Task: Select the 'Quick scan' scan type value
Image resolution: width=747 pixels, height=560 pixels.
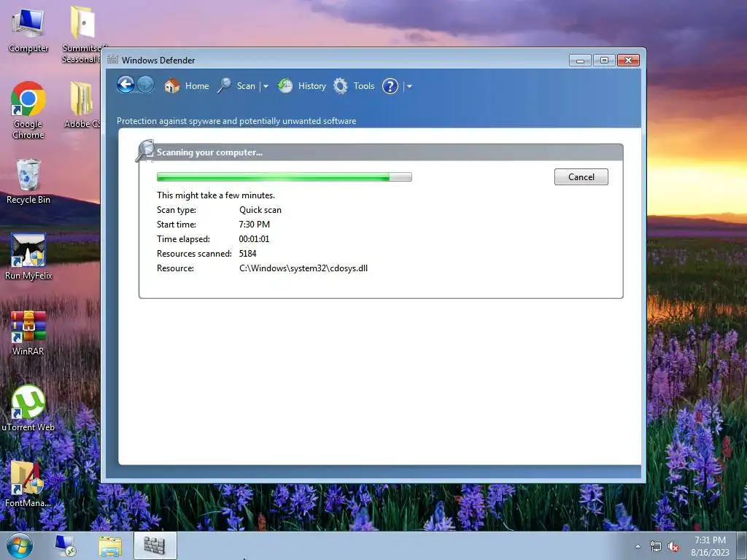Action: (260, 210)
